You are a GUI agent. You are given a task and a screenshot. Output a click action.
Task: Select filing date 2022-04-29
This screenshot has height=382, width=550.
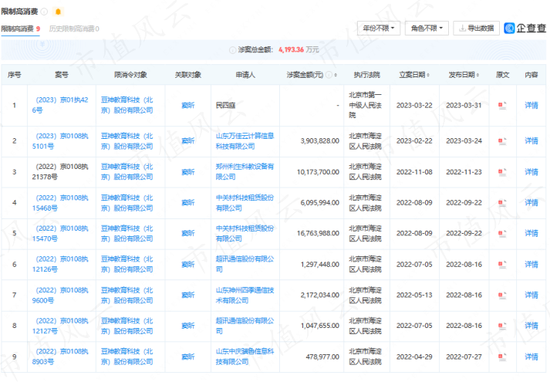pos(414,357)
